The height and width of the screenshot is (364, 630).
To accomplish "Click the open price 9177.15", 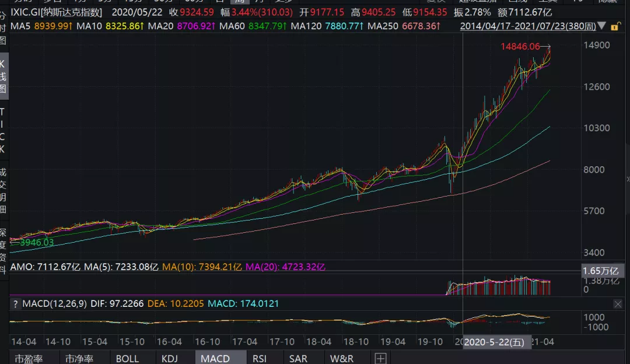I will point(327,12).
